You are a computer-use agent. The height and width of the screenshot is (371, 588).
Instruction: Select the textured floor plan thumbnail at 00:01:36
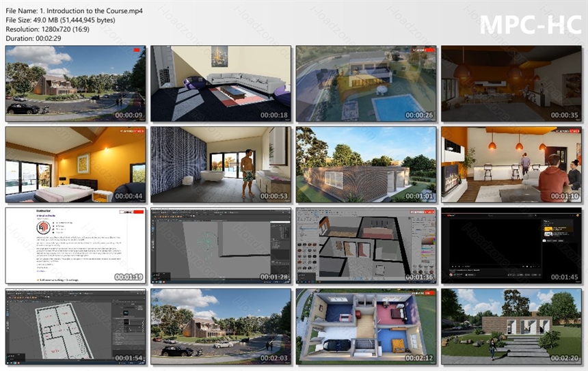pyautogui.click(x=366, y=245)
